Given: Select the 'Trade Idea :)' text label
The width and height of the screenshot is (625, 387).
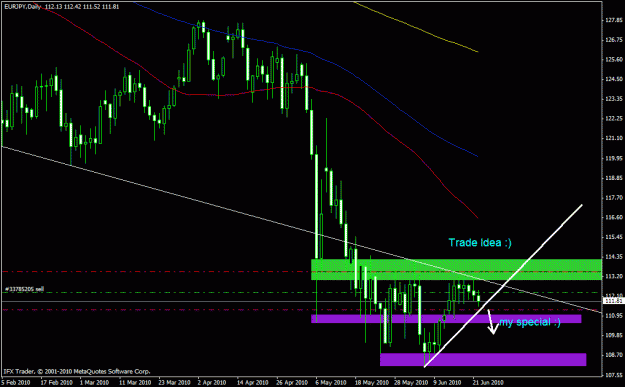Looking at the screenshot, I should 480,242.
